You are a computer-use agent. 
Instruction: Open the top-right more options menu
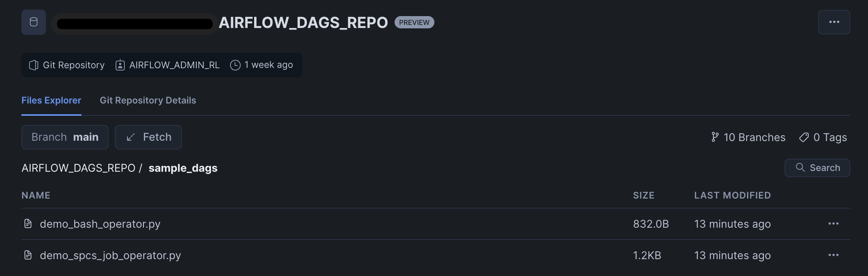pos(834,22)
